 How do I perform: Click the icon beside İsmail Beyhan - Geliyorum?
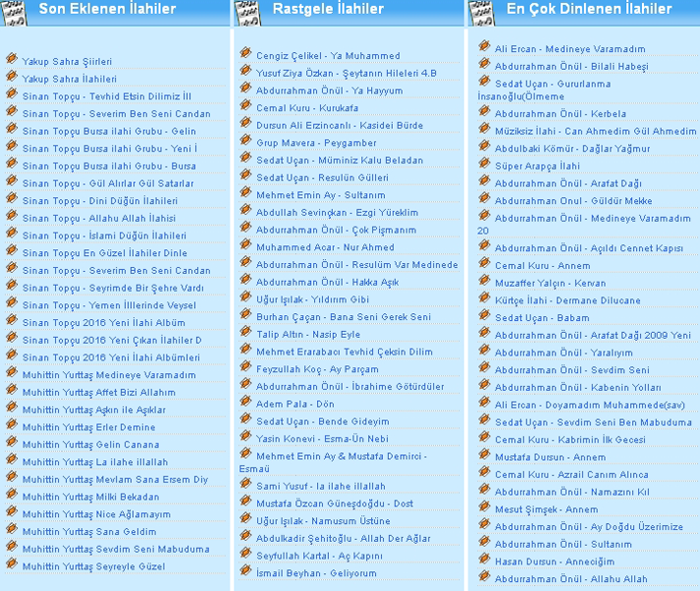tap(245, 570)
